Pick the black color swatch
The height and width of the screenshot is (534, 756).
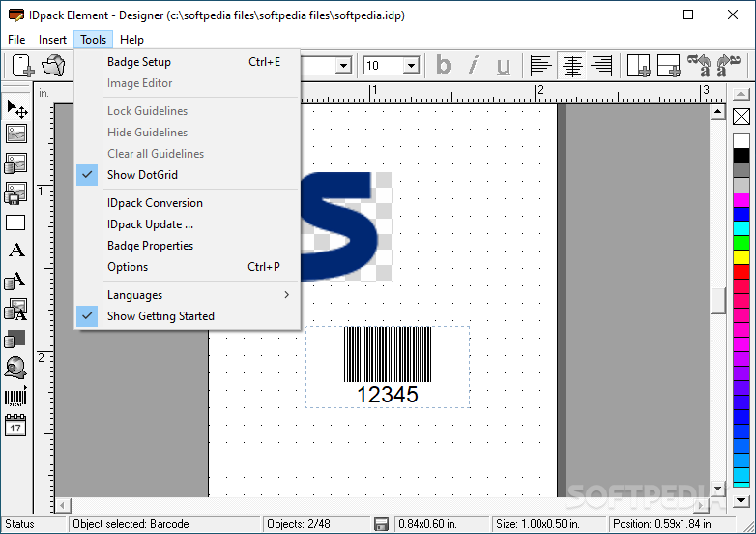tap(741, 156)
